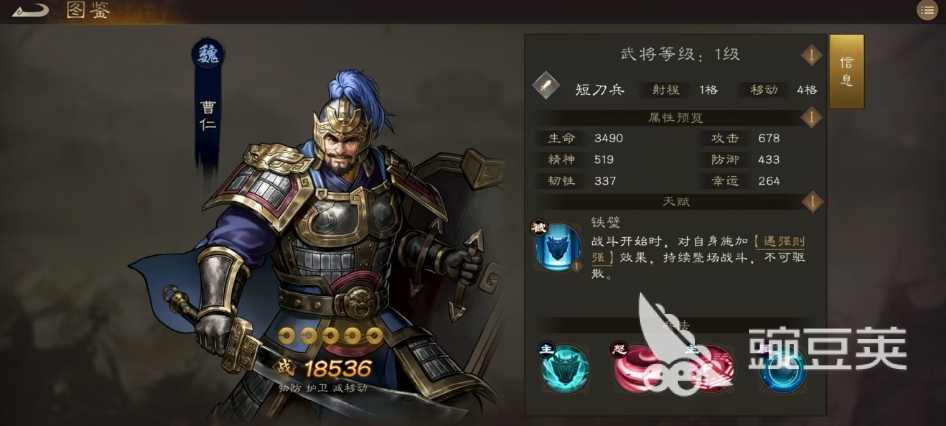Tap the 战 18536 combat power
Image resolution: width=946 pixels, height=426 pixels.
(322, 367)
